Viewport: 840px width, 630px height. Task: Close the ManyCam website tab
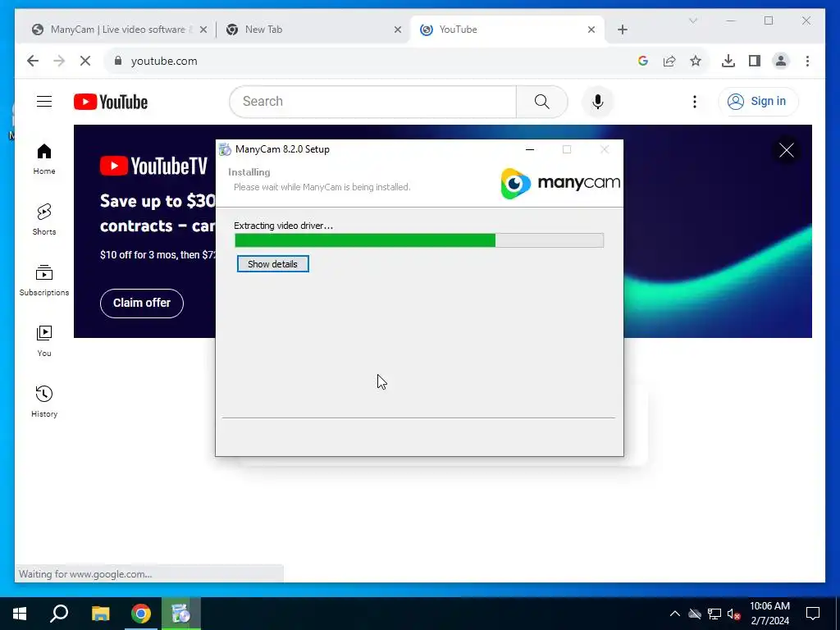coord(203,30)
